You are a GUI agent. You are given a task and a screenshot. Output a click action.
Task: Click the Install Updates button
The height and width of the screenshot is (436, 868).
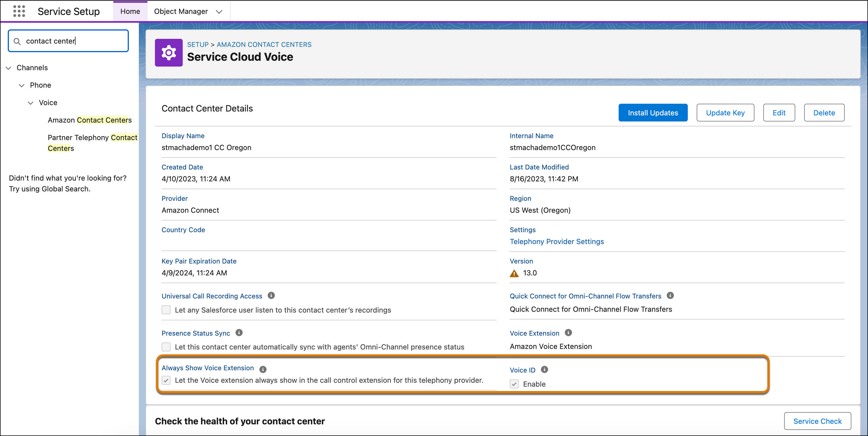653,112
